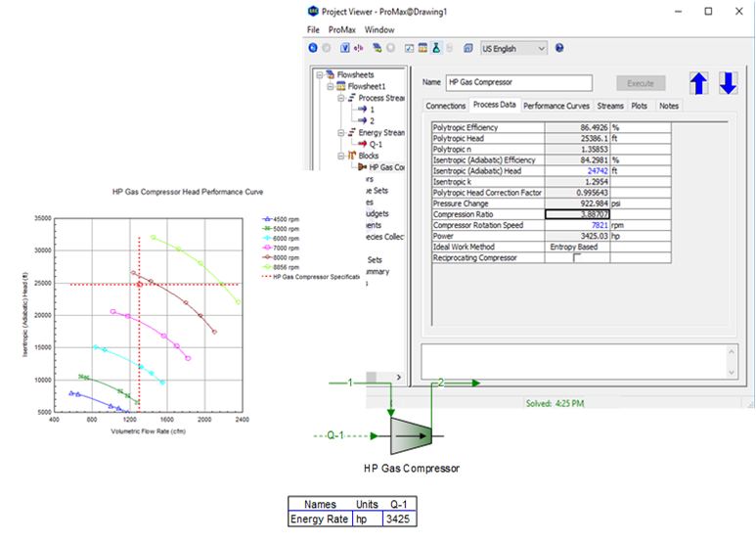Viewport: 756px width, 542px height.
Task: Click the gray circle icon after flowsheets icon
Action: pos(390,48)
